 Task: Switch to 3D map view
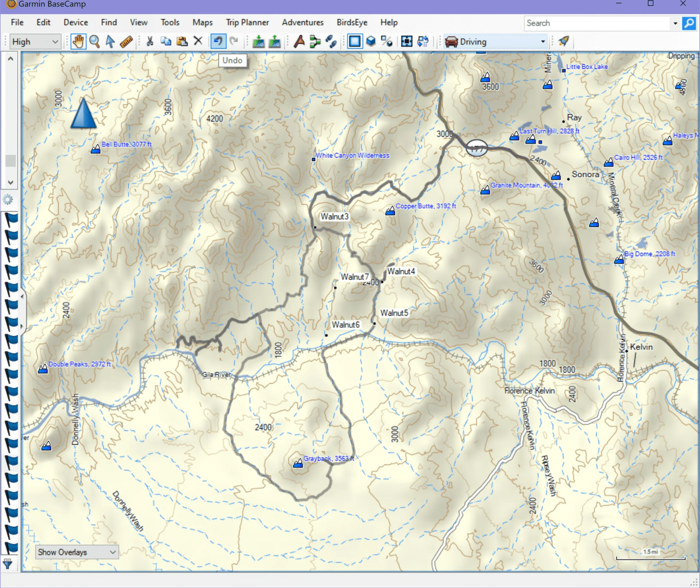click(x=371, y=41)
